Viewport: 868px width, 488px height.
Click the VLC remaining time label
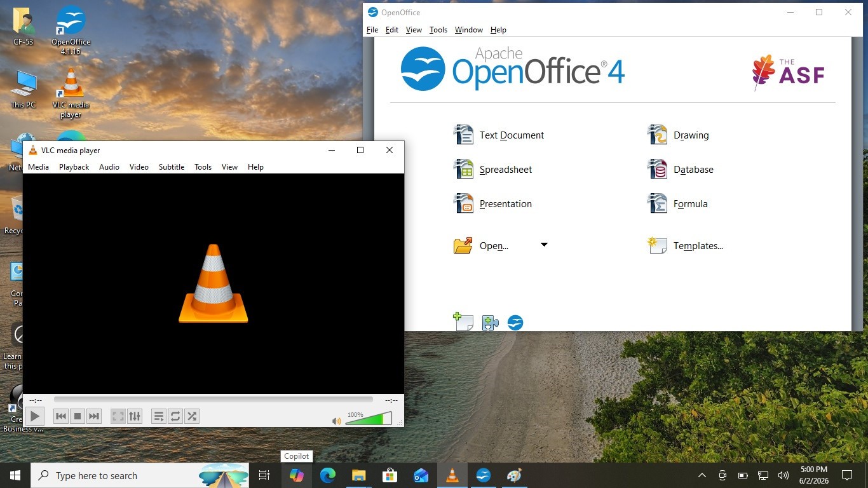coord(391,400)
